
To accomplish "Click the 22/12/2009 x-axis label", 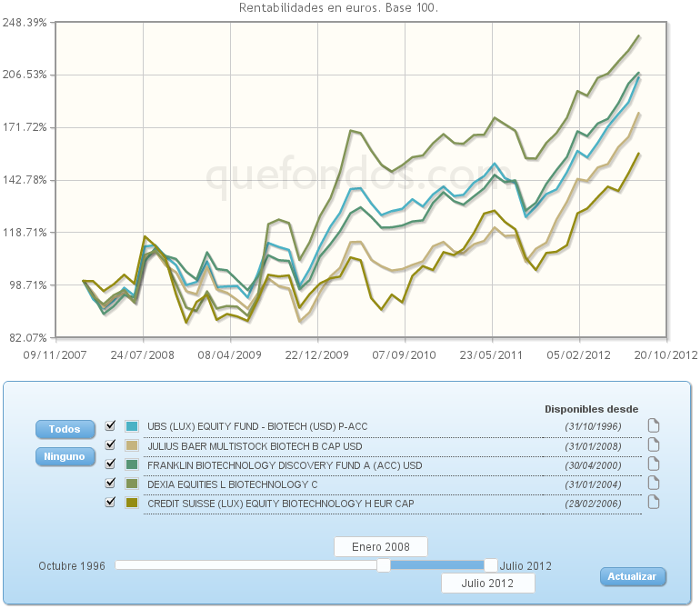I will click(317, 355).
